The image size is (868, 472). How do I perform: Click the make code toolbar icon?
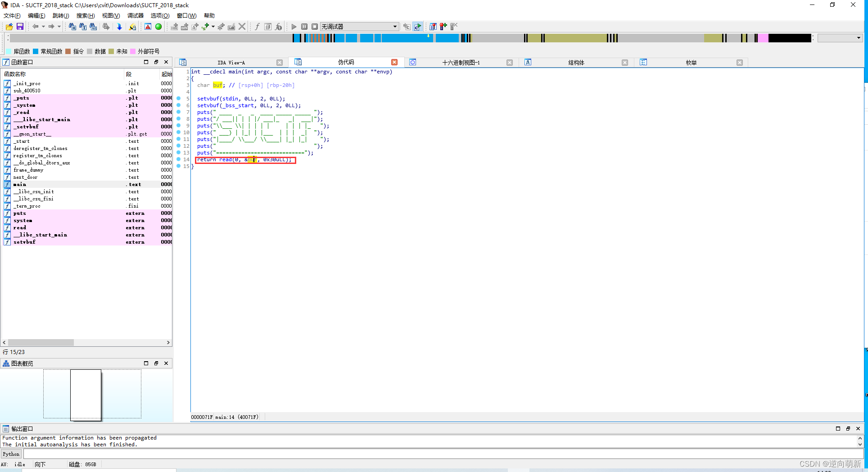[x=174, y=27]
